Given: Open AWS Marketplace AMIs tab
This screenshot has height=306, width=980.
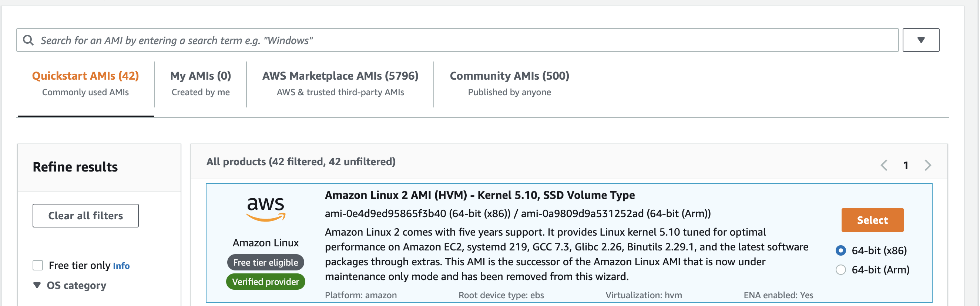Looking at the screenshot, I should point(340,84).
